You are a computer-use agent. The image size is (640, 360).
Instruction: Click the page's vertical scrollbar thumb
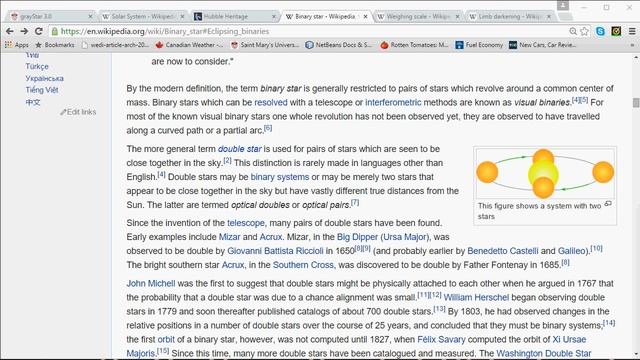pos(636,102)
